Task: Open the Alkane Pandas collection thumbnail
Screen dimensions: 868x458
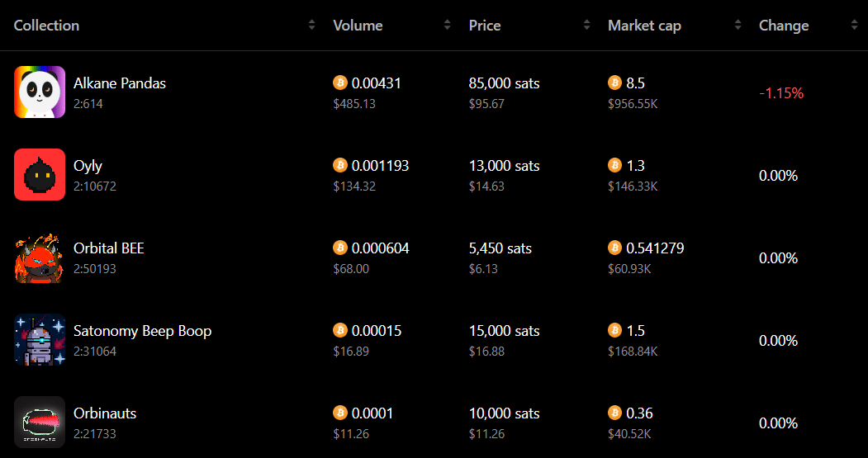Action: click(40, 92)
